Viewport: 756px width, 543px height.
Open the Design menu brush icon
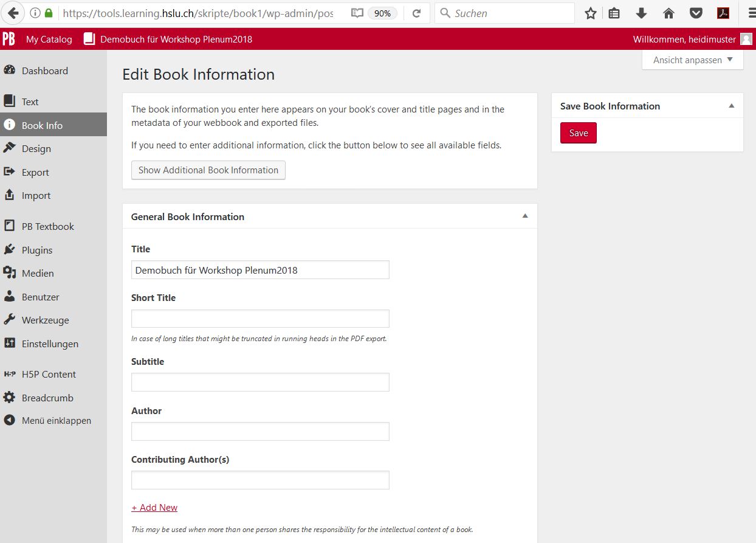9,148
